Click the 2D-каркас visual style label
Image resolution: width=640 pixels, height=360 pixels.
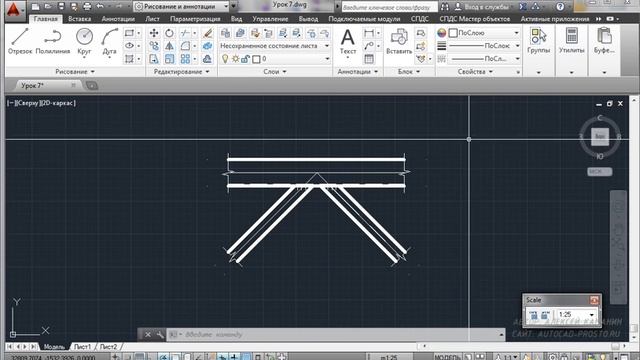57,103
